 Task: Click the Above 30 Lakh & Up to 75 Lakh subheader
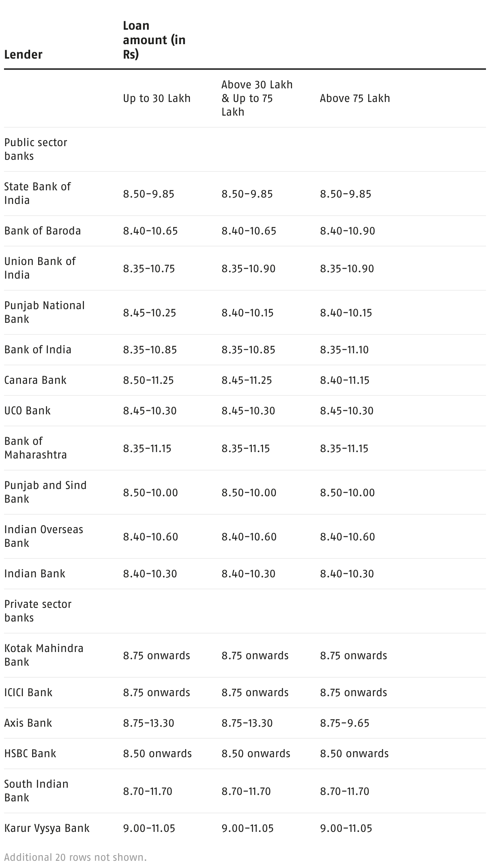coord(257,98)
